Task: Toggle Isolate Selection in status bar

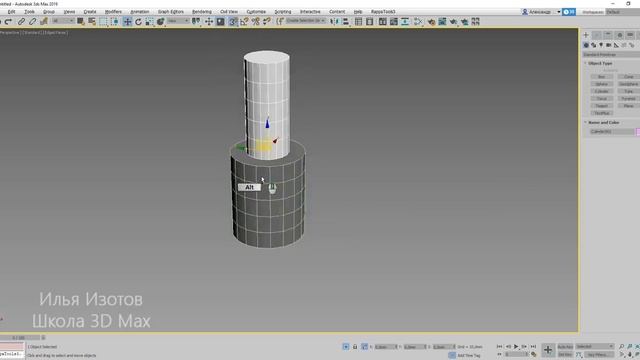Action: [x=346, y=347]
